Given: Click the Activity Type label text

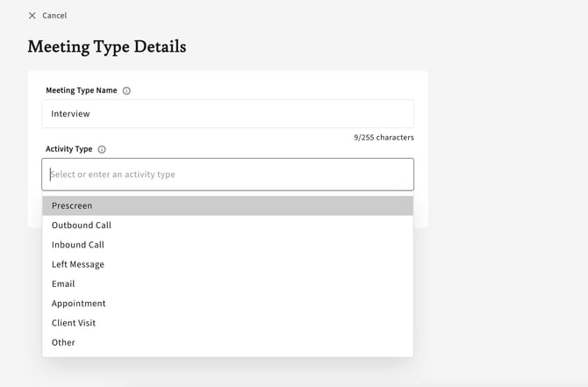Looking at the screenshot, I should (x=68, y=149).
